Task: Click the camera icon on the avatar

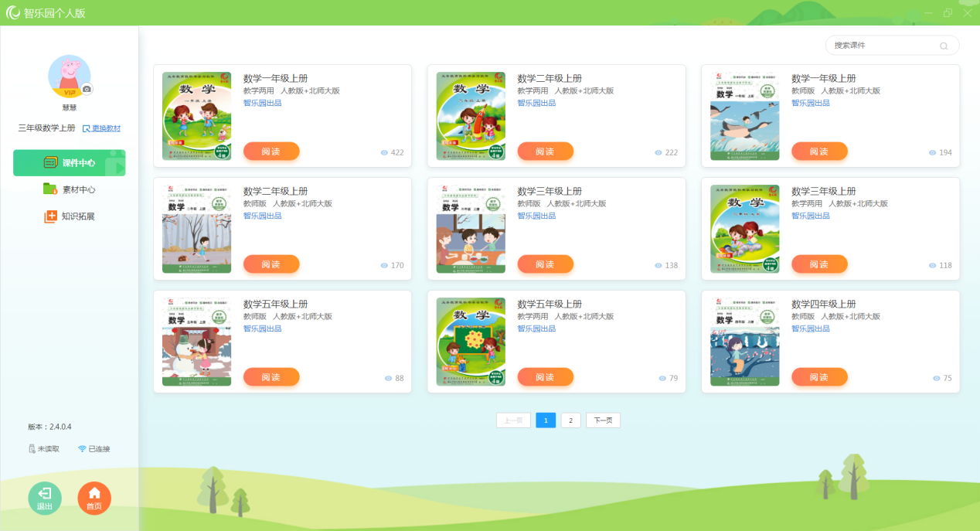Action: tap(87, 90)
